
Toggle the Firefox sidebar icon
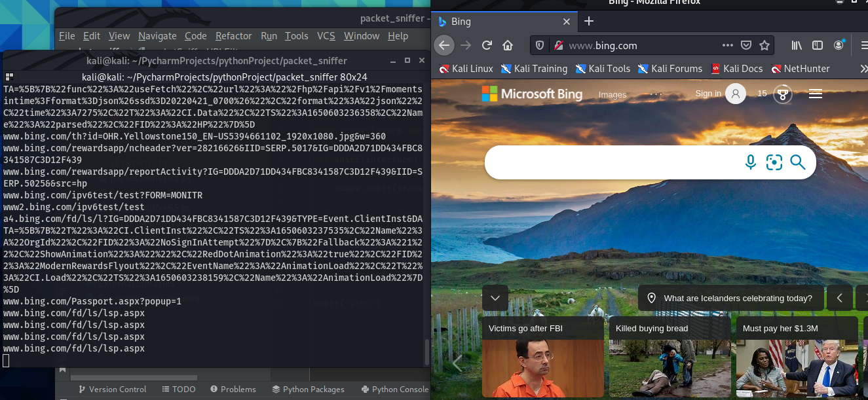pyautogui.click(x=818, y=45)
